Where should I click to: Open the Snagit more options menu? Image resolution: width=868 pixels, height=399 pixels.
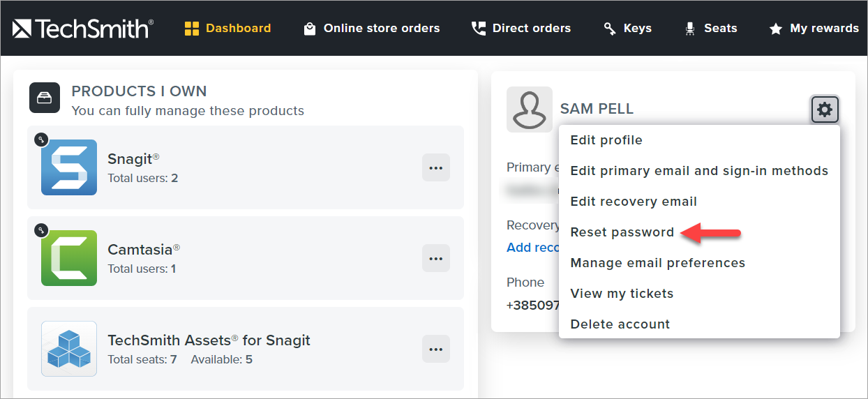point(436,167)
